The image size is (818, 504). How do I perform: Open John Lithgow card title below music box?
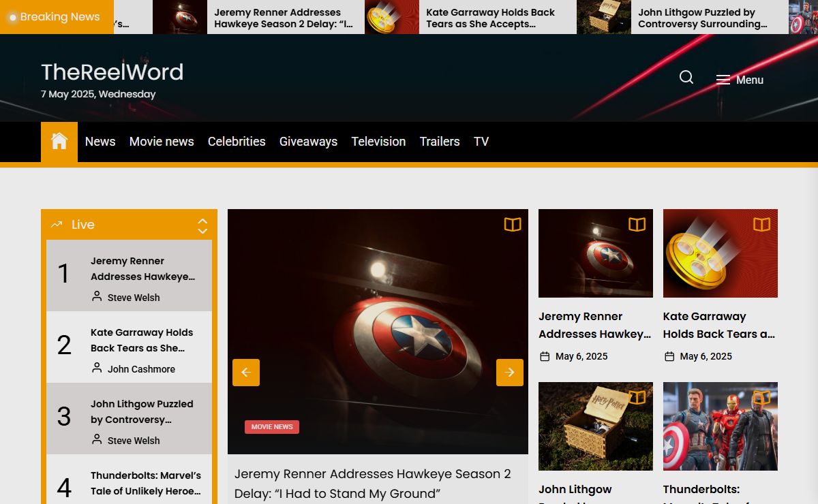[575, 493]
